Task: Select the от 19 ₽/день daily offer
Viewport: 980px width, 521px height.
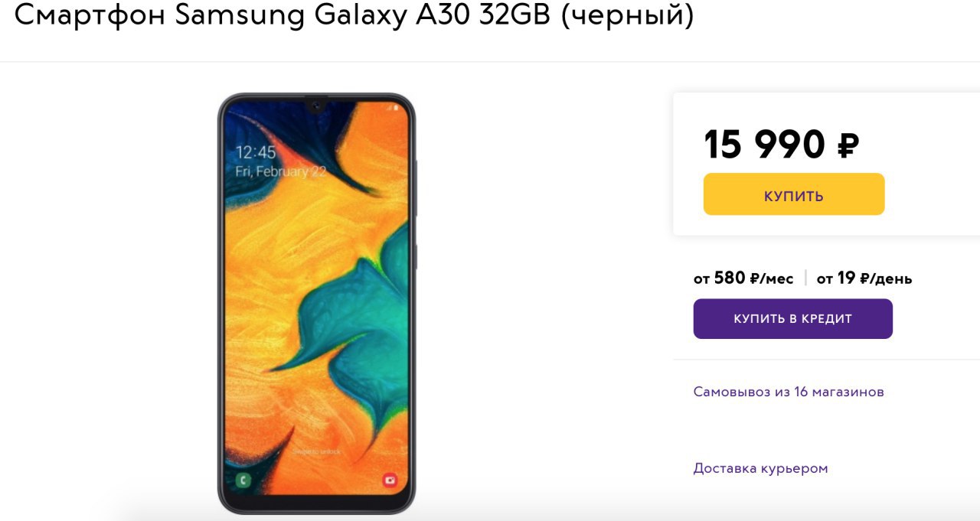Action: pyautogui.click(x=864, y=278)
